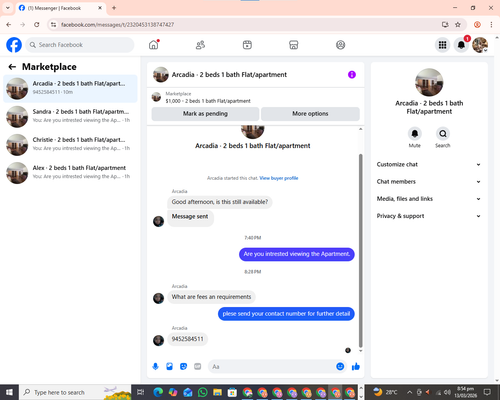Open the Friends icon in top navigation
The height and width of the screenshot is (400, 500).
tap(200, 45)
